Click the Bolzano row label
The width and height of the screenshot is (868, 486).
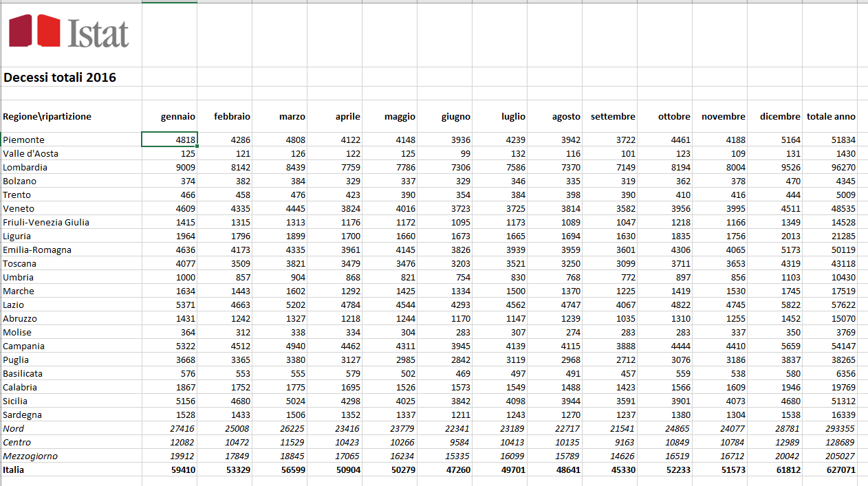[x=20, y=181]
